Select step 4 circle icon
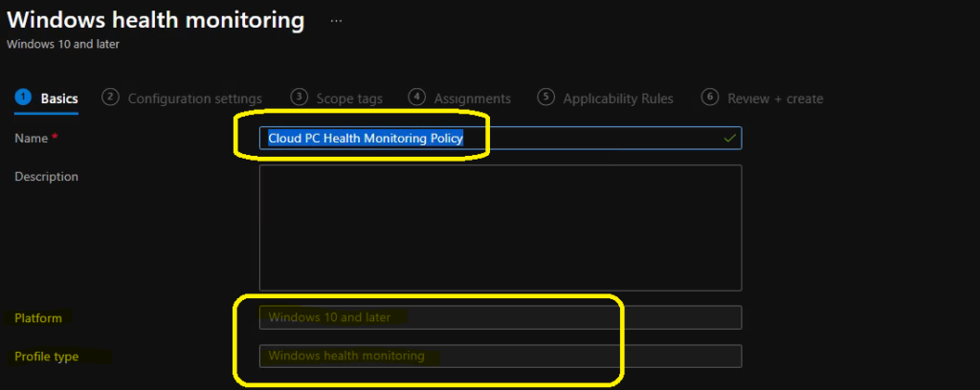 point(417,97)
